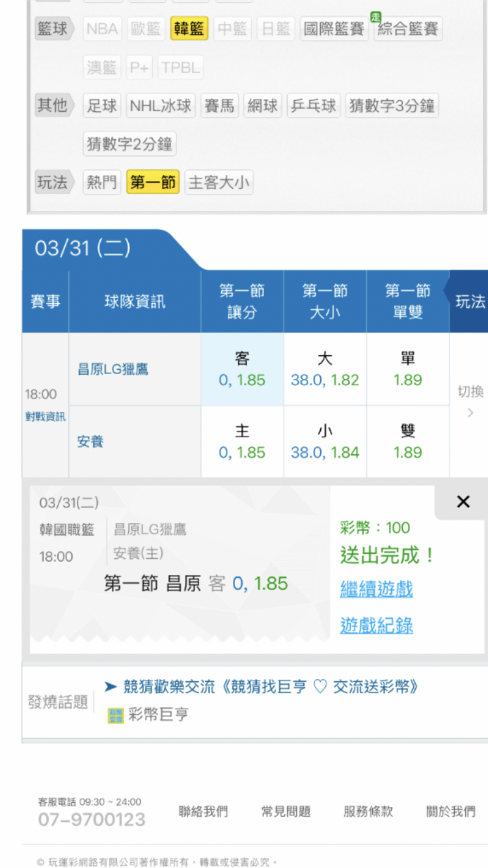This screenshot has width=488, height=868.
Task: Open 猜數字2分鐘 game
Action: [129, 144]
